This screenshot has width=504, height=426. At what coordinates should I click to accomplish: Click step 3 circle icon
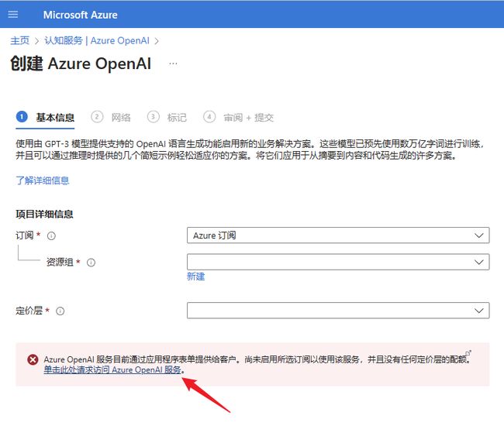(x=153, y=116)
